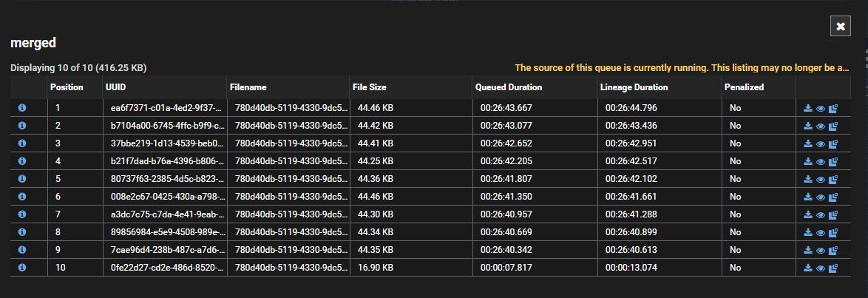Download content of the 44.25 KB flowfile
This screenshot has width=868, height=298.
[808, 161]
